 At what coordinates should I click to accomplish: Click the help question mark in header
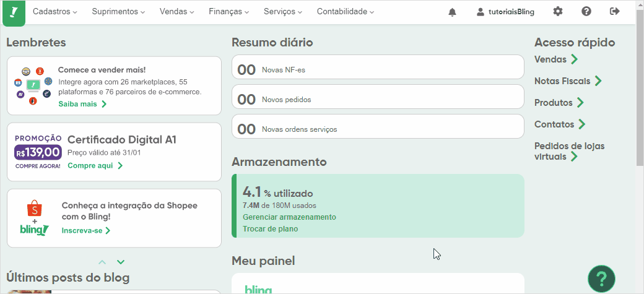[586, 12]
